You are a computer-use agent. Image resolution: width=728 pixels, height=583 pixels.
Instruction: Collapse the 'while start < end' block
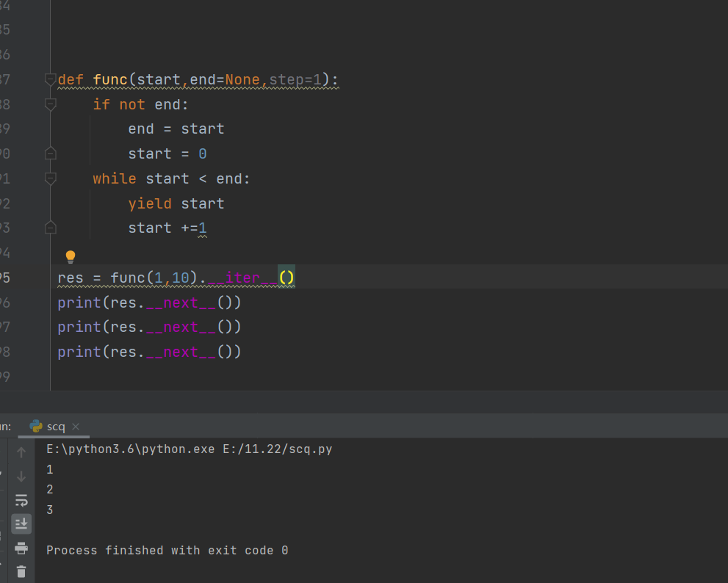pyautogui.click(x=50, y=178)
